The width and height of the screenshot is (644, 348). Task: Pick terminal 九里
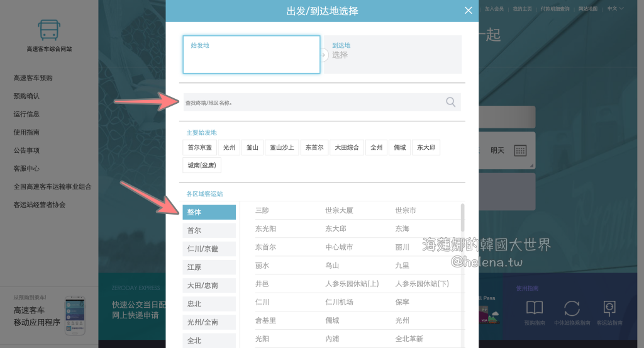402,266
